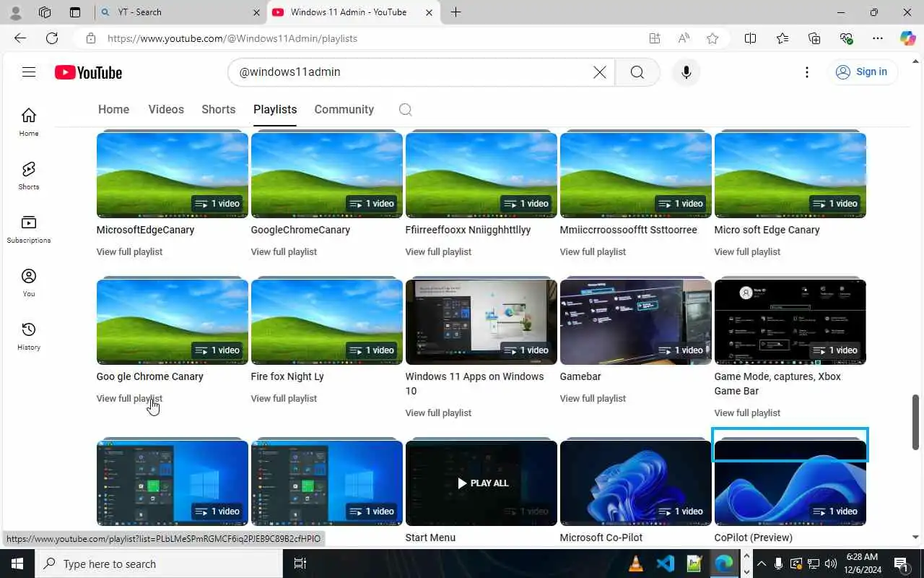Viewport: 924px width, 578px height.
Task: Open Favorites list in Edge
Action: [783, 38]
